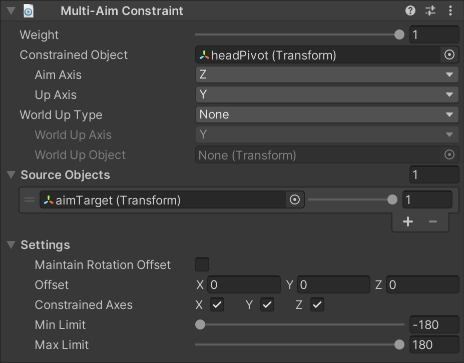Click the World Up Type label

61,115
